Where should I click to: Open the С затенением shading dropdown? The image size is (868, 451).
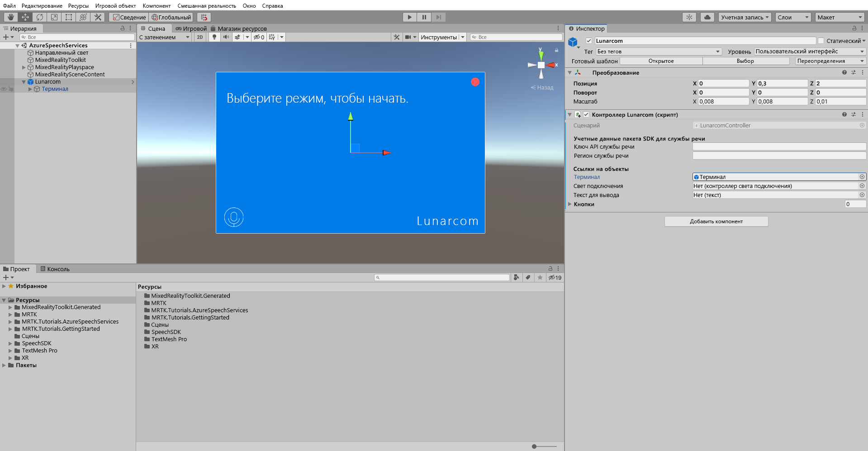click(x=164, y=37)
